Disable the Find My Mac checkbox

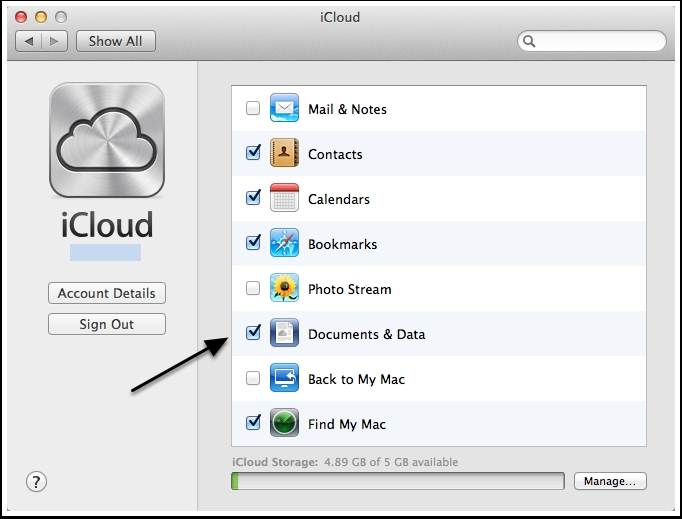(253, 422)
